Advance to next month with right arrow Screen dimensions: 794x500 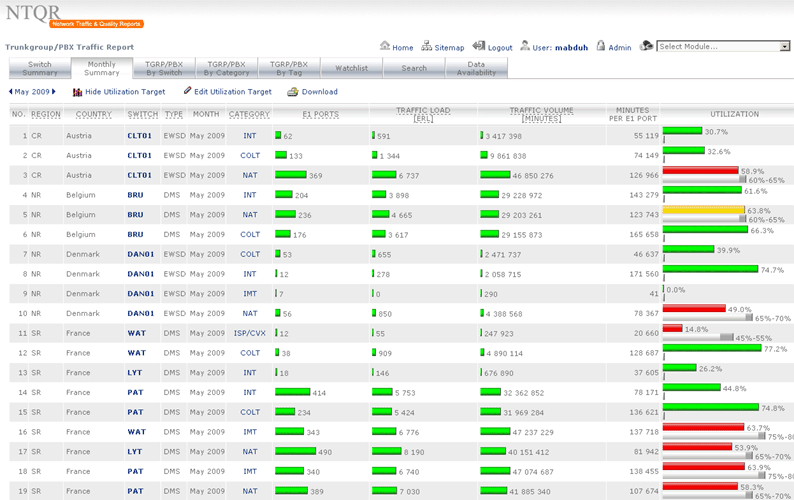[x=56, y=92]
